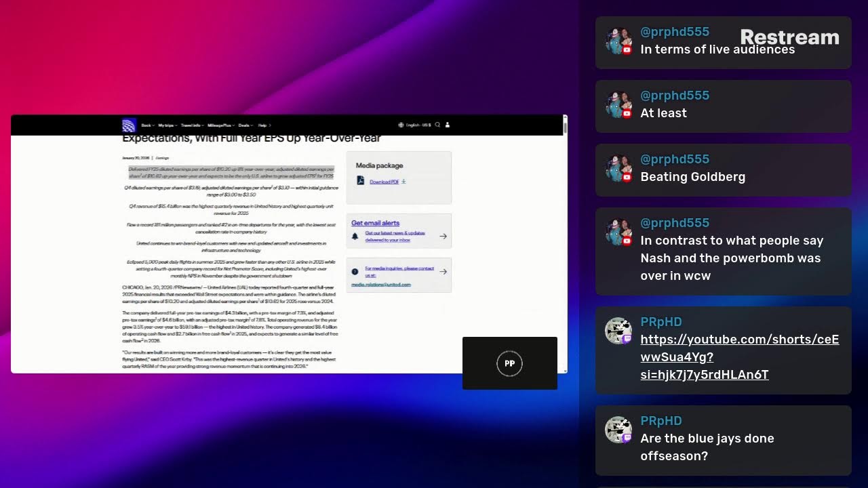This screenshot has height=488, width=868.
Task: Click the Media package heading
Action: coord(379,165)
